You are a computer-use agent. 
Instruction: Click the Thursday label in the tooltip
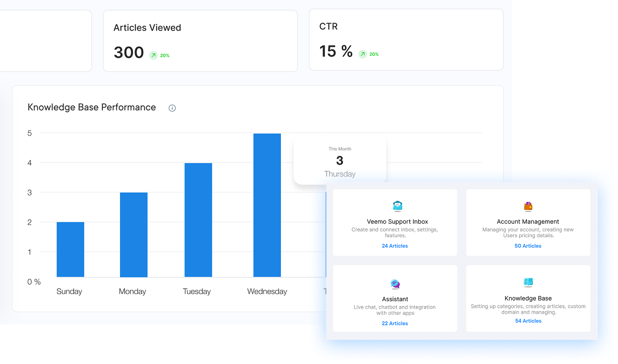[x=340, y=174]
